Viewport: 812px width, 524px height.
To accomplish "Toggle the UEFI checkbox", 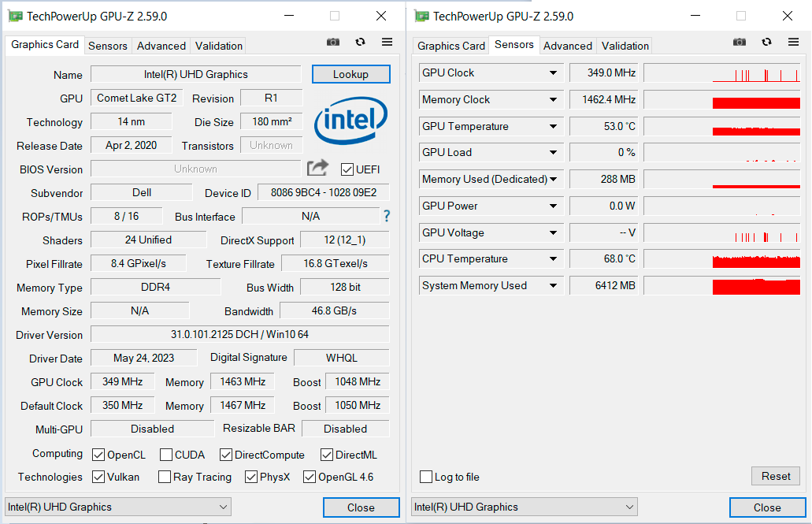I will [x=347, y=169].
